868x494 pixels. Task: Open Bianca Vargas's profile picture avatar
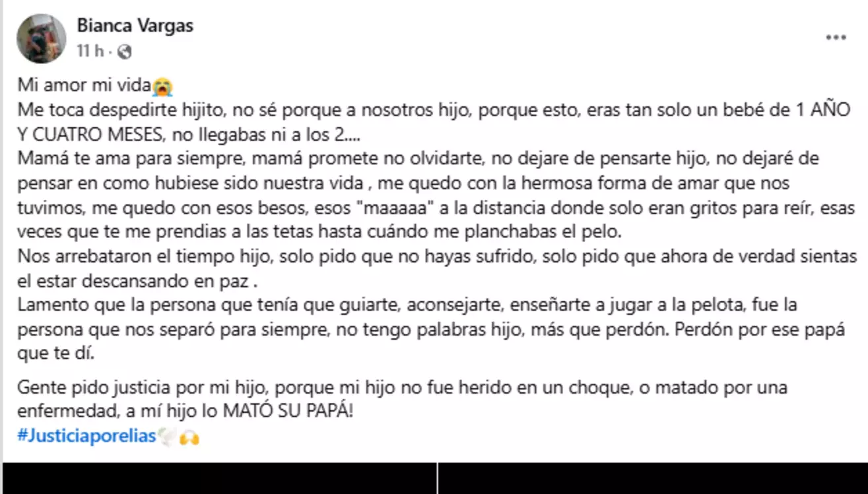[42, 38]
